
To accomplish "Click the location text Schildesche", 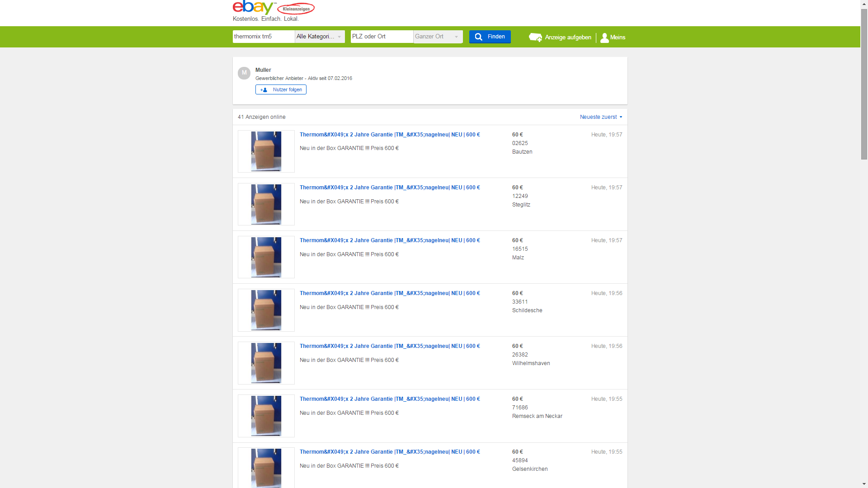I will [527, 310].
